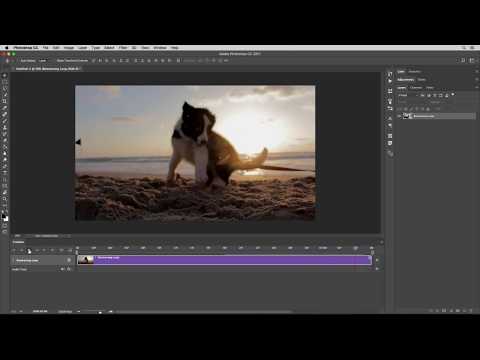Switch to the Paths tab
Image resolution: width=480 pixels, height=360 pixels.
click(x=430, y=88)
